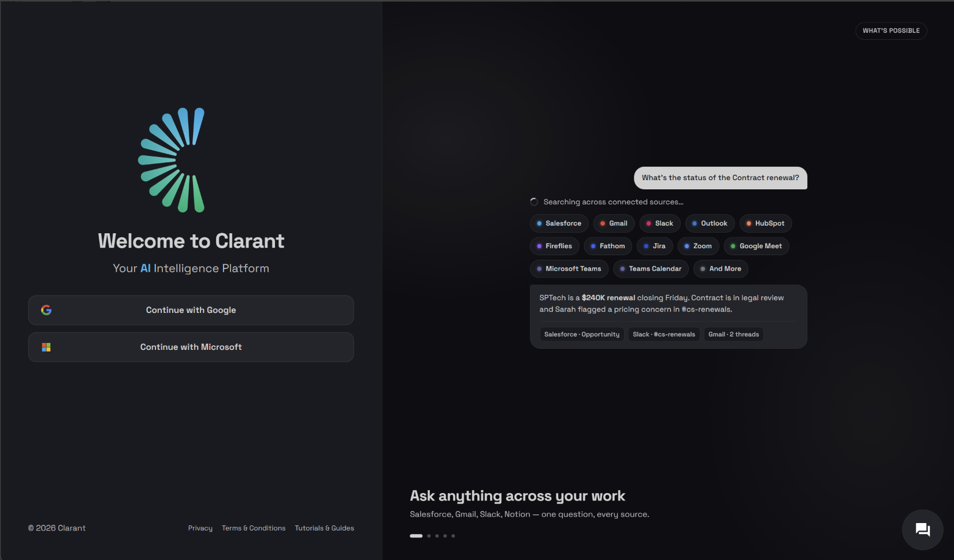Click Ask anything across your work heading
This screenshot has width=954, height=560.
tap(517, 496)
